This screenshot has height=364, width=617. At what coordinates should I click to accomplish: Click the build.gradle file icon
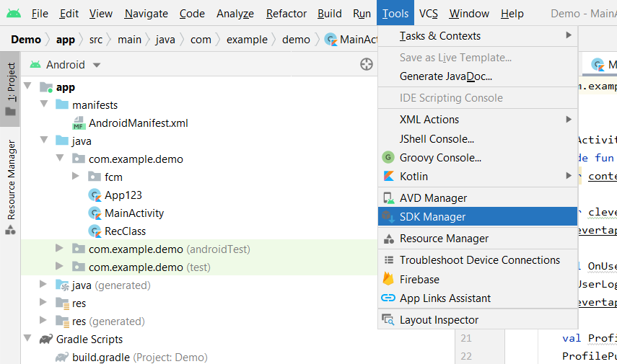pyautogui.click(x=62, y=357)
